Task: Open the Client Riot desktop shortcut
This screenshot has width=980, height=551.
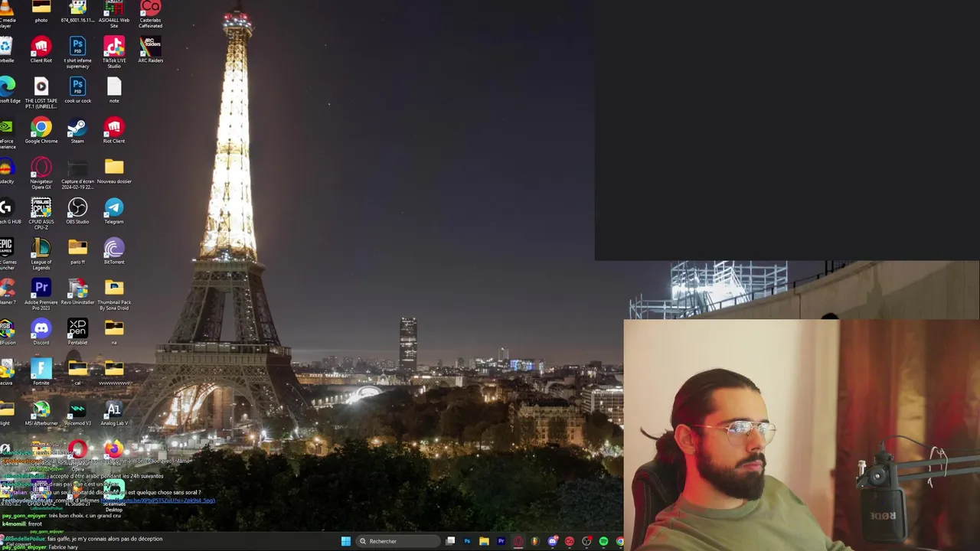Action: pos(41,50)
